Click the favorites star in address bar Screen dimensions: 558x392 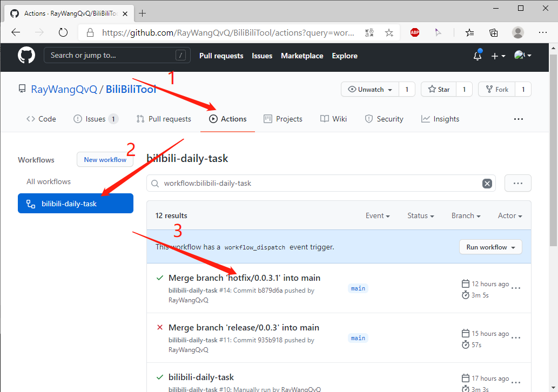[x=389, y=32]
